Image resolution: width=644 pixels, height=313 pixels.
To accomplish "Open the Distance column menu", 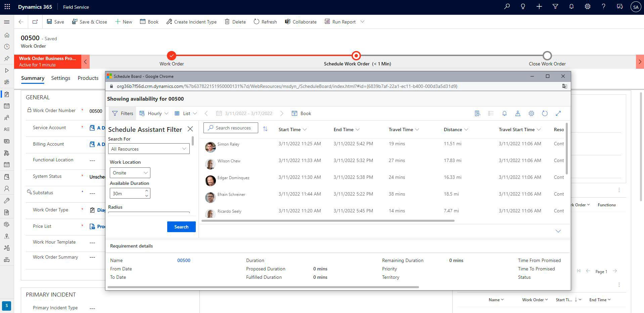I will pos(456,129).
